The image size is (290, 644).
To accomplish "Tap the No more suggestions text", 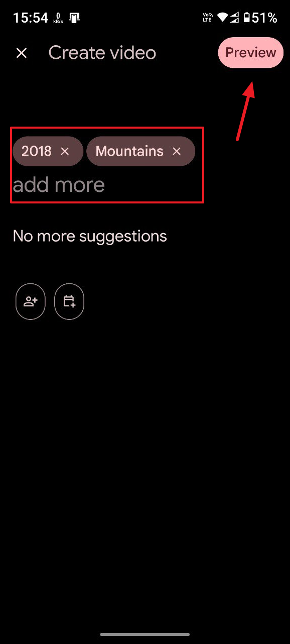I will tap(90, 236).
